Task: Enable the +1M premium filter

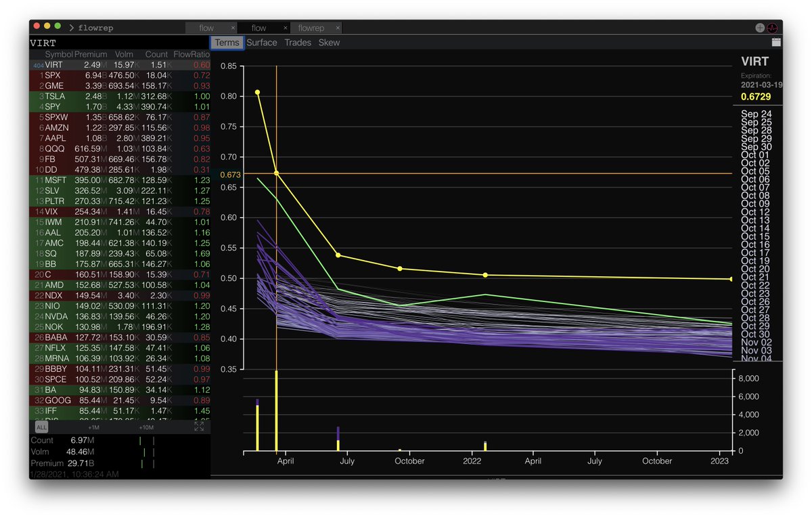Action: coord(93,427)
